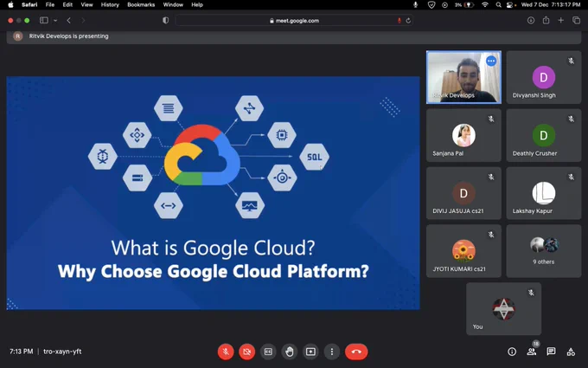Open the Apple menu

pyautogui.click(x=10, y=5)
